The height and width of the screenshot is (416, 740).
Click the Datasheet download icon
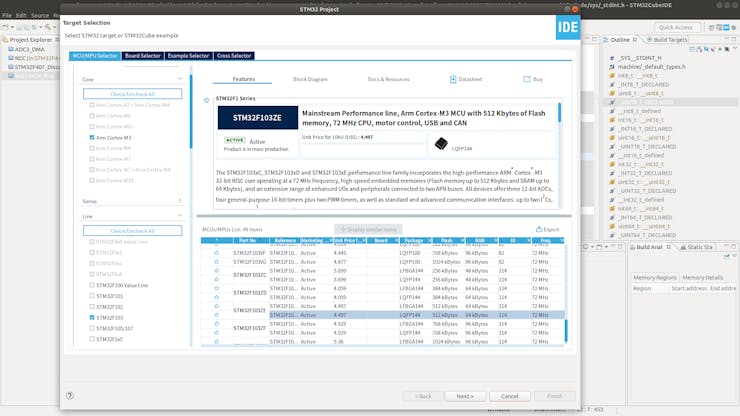click(453, 79)
